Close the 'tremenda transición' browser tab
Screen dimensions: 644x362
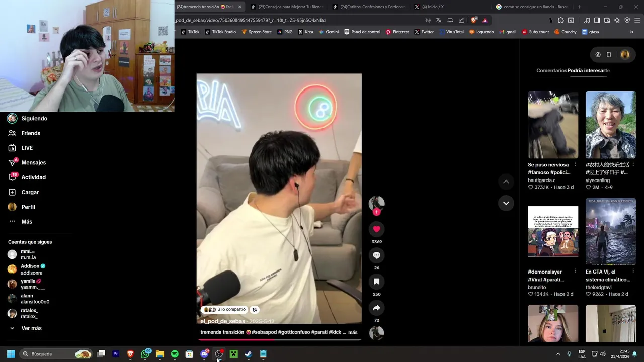pyautogui.click(x=239, y=7)
